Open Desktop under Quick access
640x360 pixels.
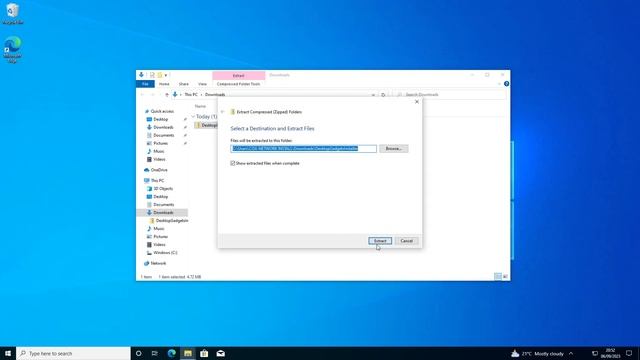pos(160,119)
